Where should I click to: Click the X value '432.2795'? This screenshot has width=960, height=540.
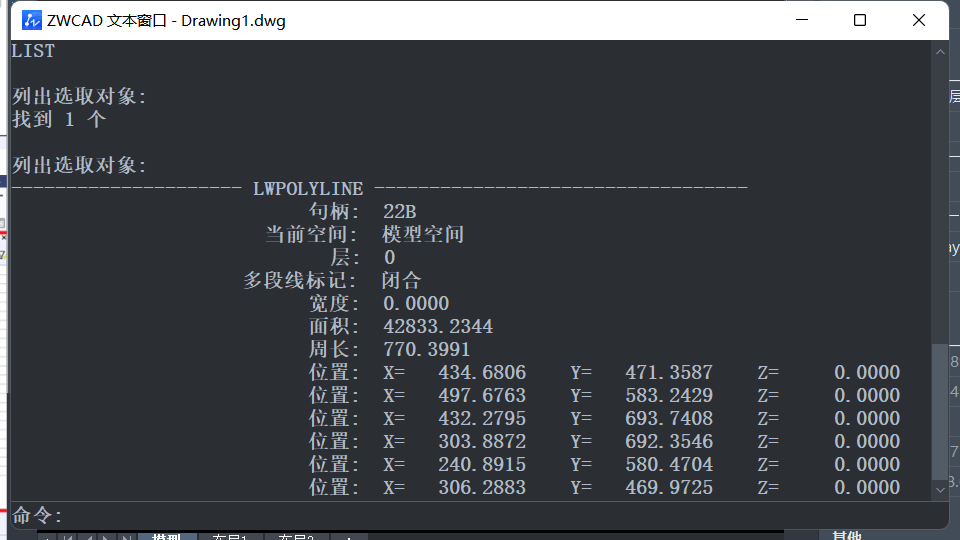coord(482,418)
